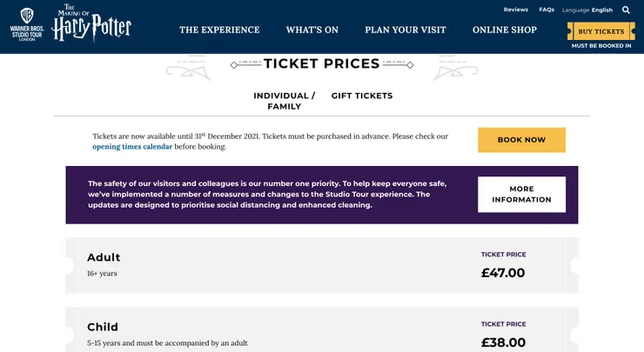Click the Adult £47.00 ticket price

[503, 273]
